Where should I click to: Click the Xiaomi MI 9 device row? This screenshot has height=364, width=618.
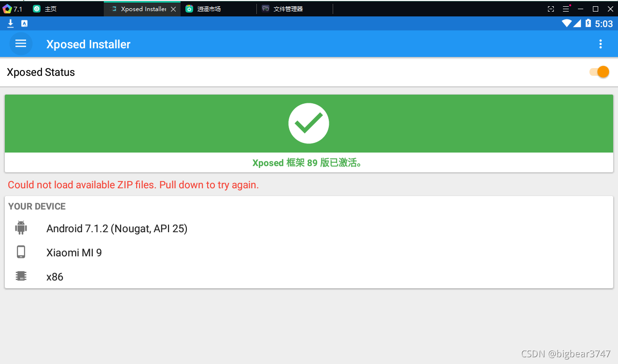309,252
